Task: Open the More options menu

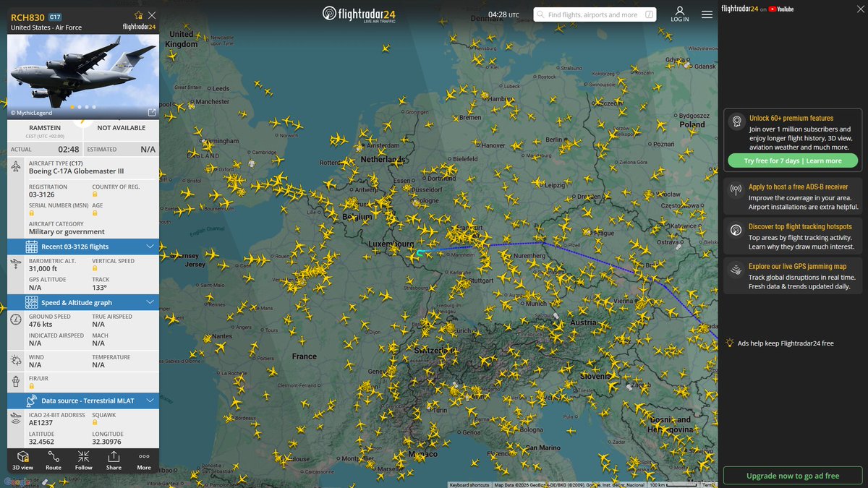Action: click(144, 461)
